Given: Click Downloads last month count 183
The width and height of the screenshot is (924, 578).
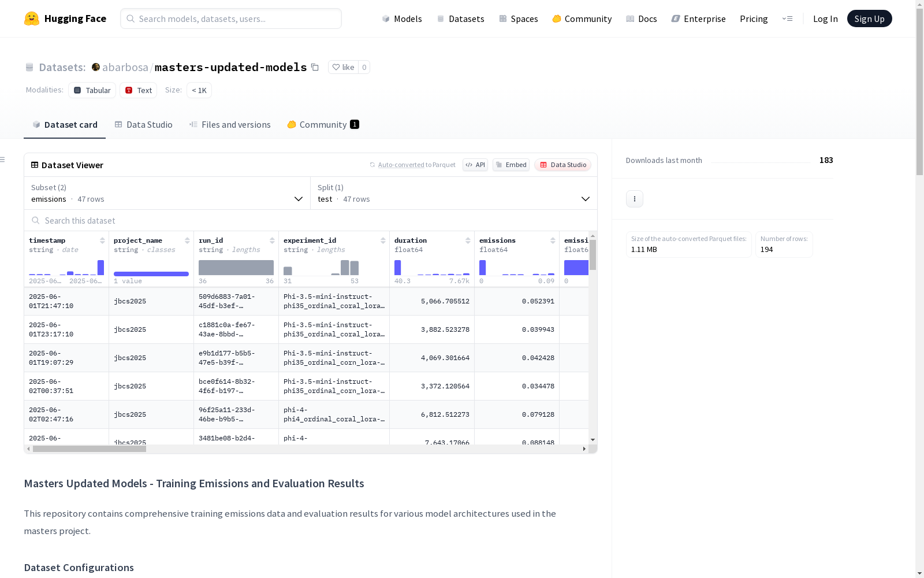Looking at the screenshot, I should coord(826,160).
